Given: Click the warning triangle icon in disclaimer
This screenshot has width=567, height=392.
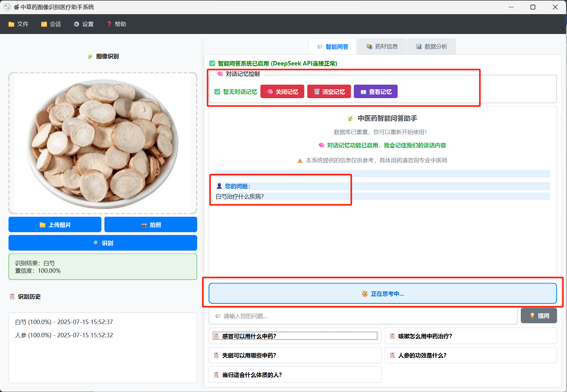Looking at the screenshot, I should coord(300,160).
